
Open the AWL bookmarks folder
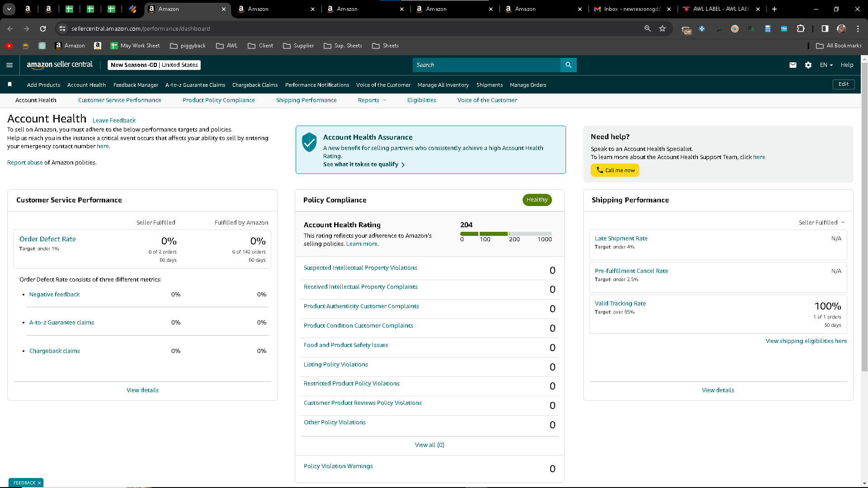[x=227, y=46]
